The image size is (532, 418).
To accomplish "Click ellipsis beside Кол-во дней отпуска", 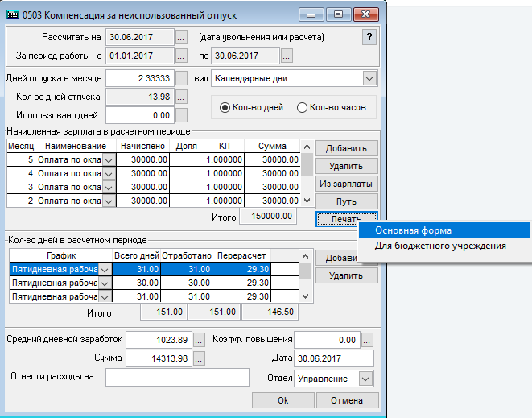I will [x=181, y=97].
